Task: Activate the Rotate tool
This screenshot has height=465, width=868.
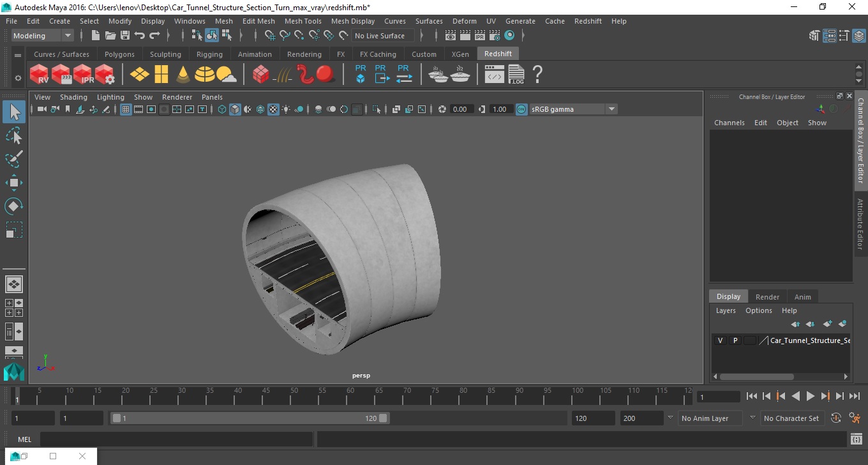Action: point(14,206)
